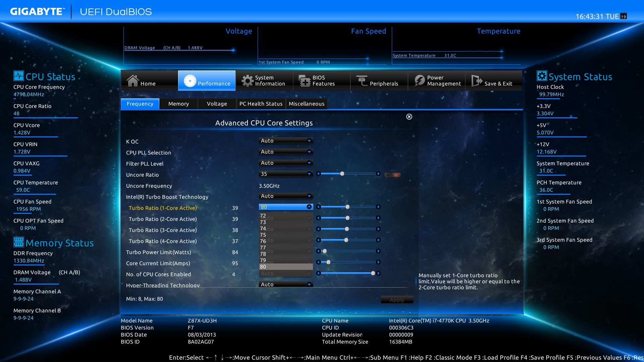
Task: Expand the CPU PLL Selection dropdown
Action: pos(286,152)
